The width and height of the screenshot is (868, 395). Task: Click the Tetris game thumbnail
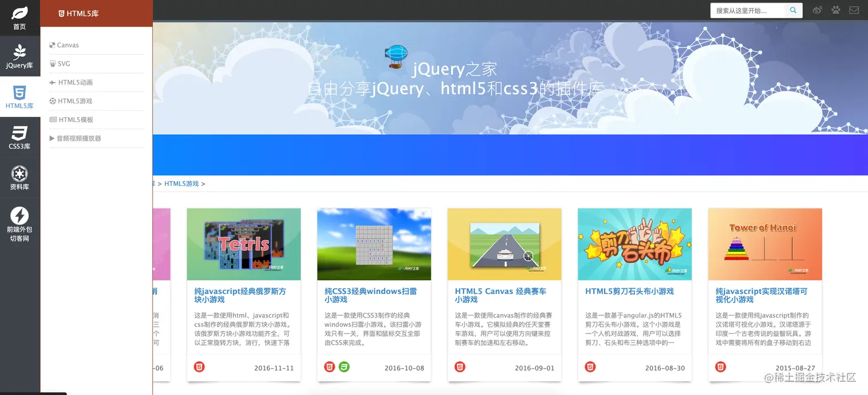tap(244, 244)
